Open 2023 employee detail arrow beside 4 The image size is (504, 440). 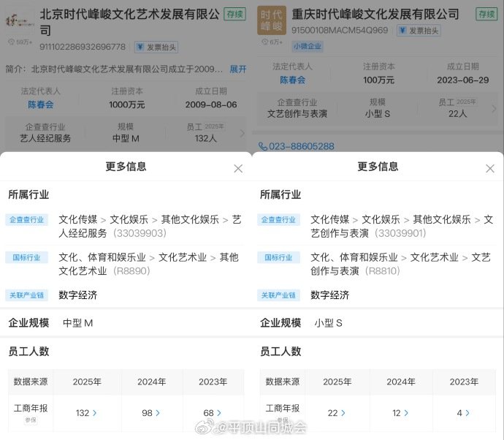tap(467, 413)
